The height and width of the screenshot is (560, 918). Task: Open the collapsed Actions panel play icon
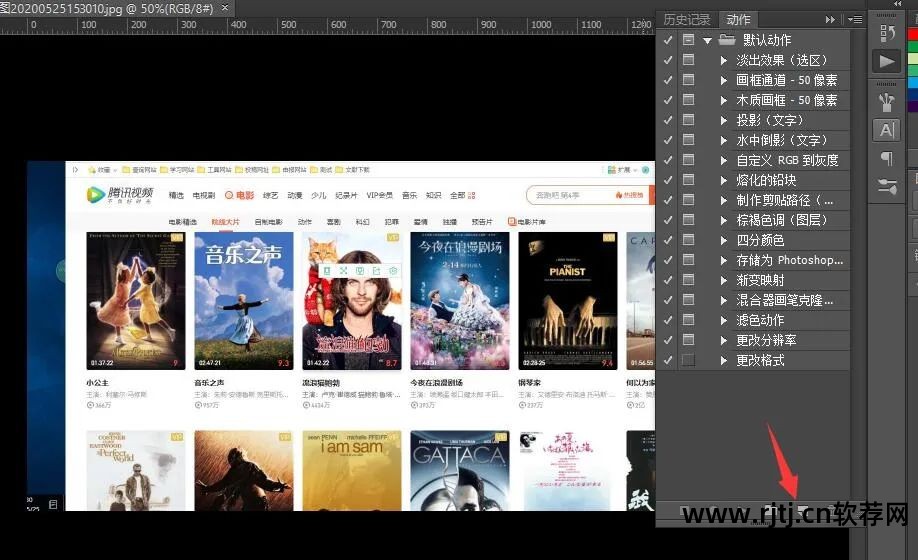(887, 61)
